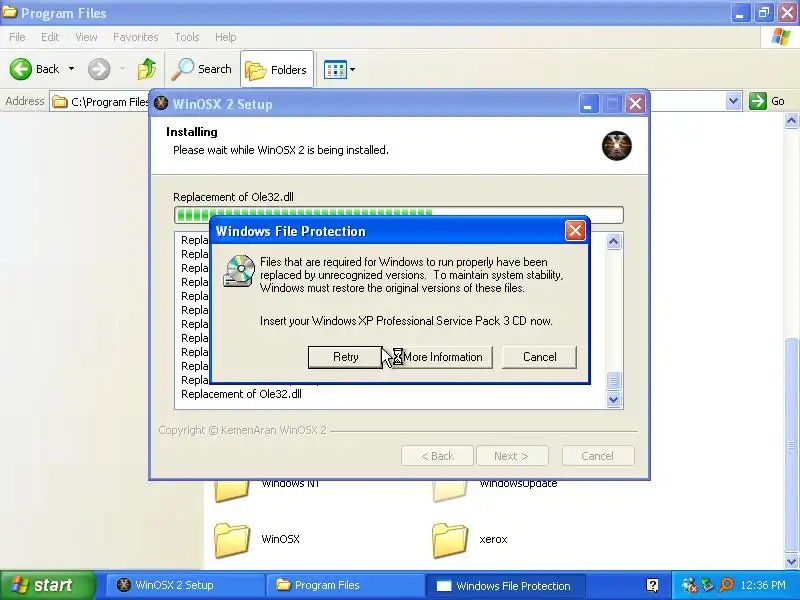Open the Help menu in Program Files

[226, 37]
